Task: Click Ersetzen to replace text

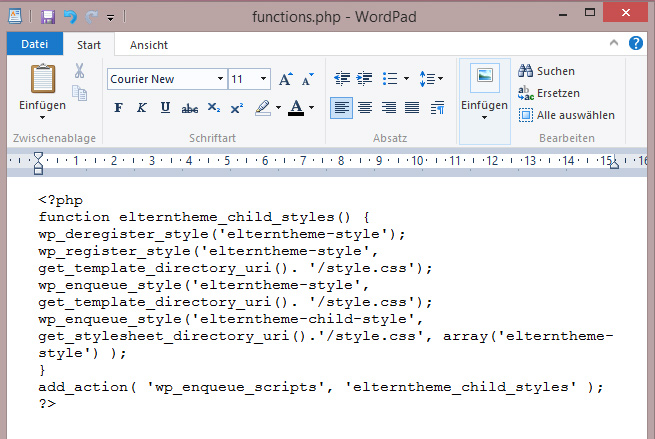Action: [x=549, y=93]
